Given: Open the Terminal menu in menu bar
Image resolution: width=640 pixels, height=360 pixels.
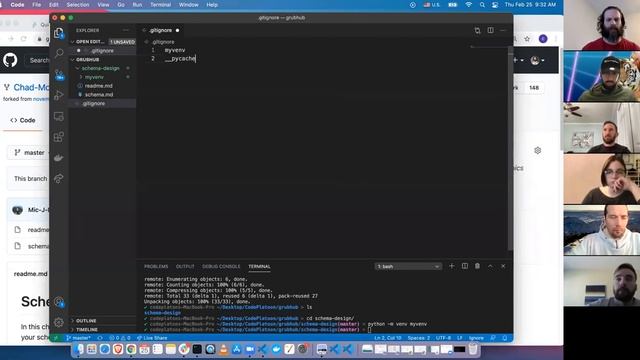Looking at the screenshot, I should [x=160, y=4].
